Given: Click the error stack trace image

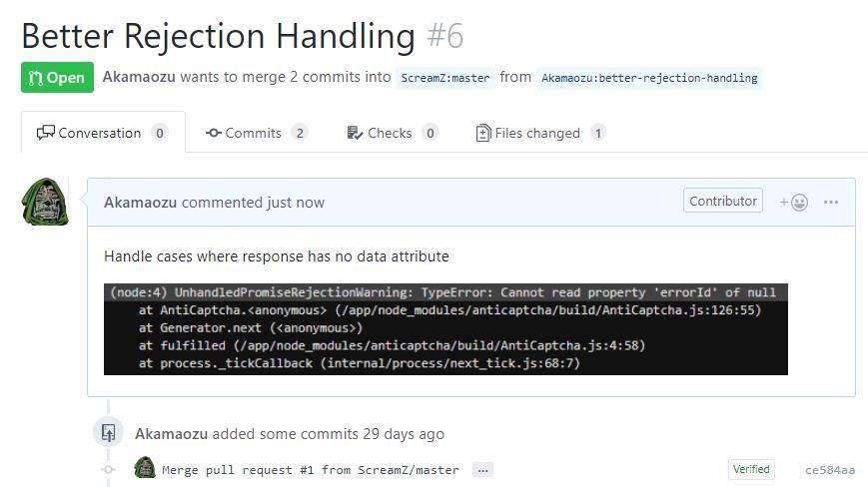Looking at the screenshot, I should click(445, 328).
